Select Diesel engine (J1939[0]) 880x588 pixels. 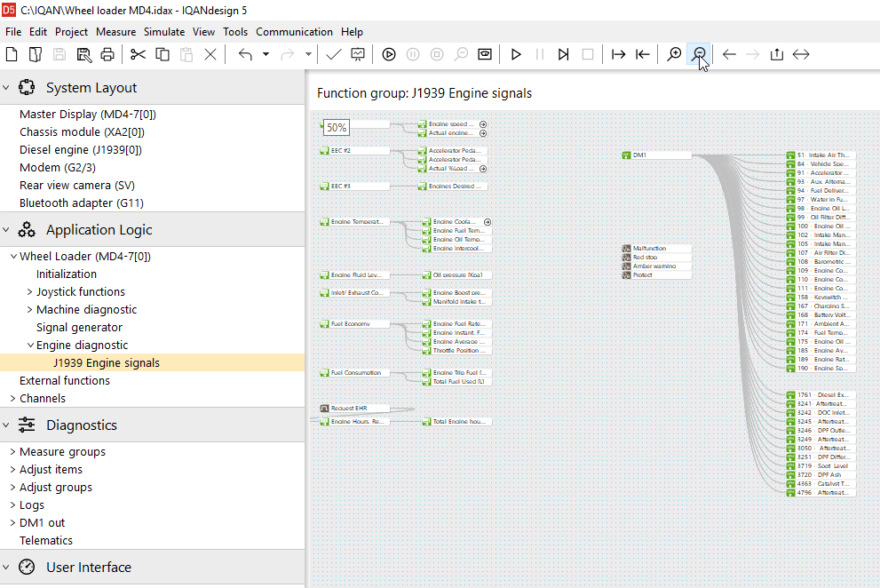tap(81, 150)
